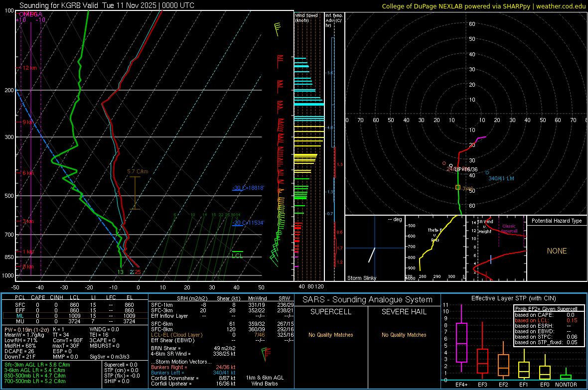Image resolution: width=588 pixels, height=390 pixels.
Task: Click the white Storm Slinky line
Action: click(x=372, y=255)
